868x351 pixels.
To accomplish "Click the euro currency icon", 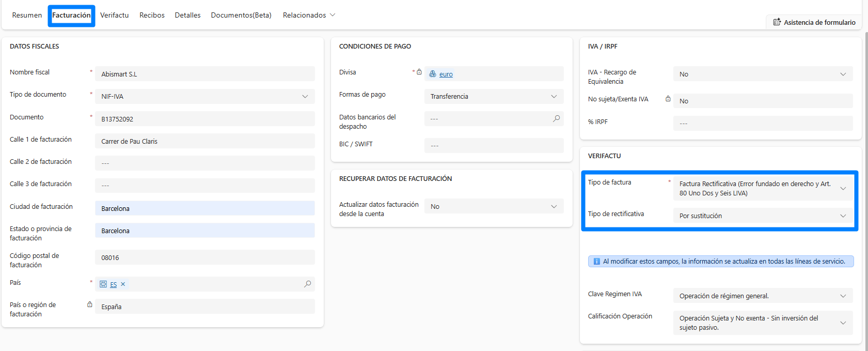I will 433,74.
